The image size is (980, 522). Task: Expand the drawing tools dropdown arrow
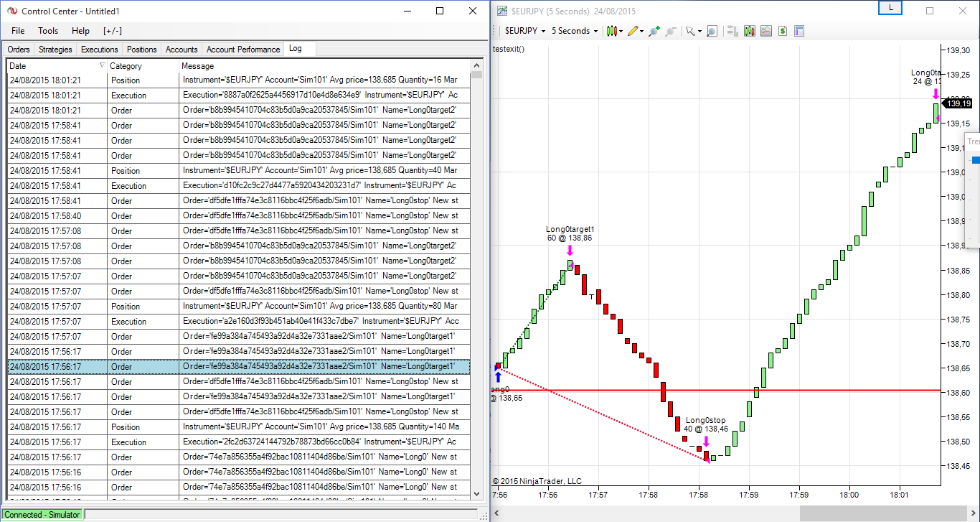click(642, 31)
